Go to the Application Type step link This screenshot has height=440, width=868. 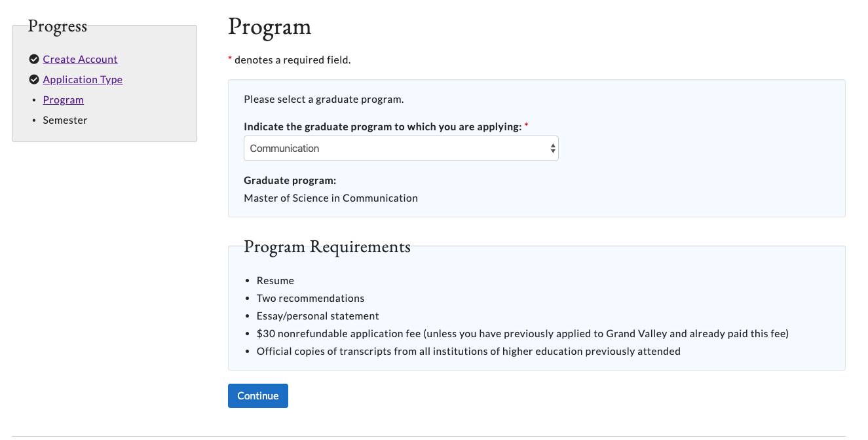pyautogui.click(x=83, y=80)
